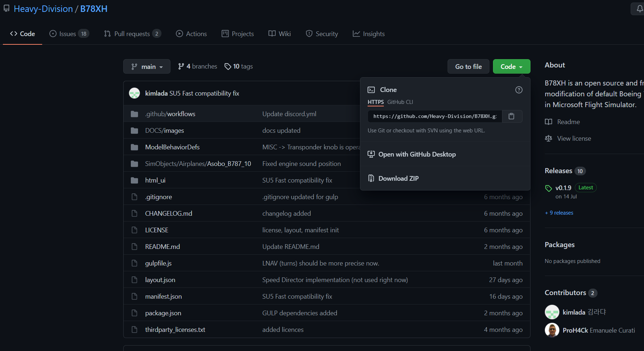
Task: Click the thirdparty_licenses.txt file icon
Action: pos(134,330)
